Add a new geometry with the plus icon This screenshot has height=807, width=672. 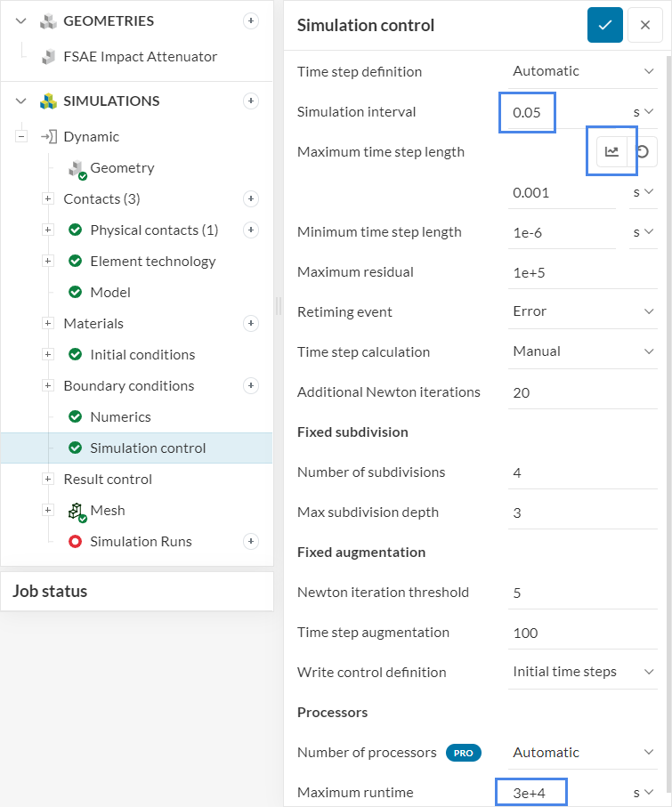[251, 20]
